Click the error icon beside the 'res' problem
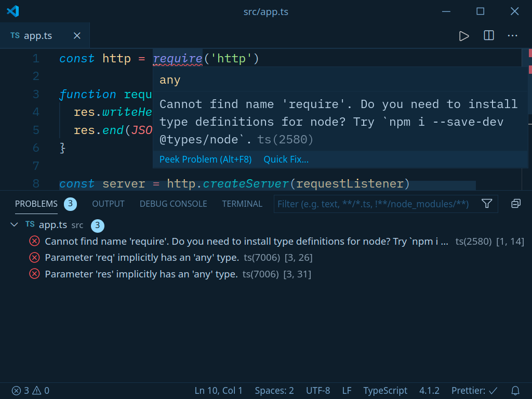The width and height of the screenshot is (532, 399). (34, 274)
